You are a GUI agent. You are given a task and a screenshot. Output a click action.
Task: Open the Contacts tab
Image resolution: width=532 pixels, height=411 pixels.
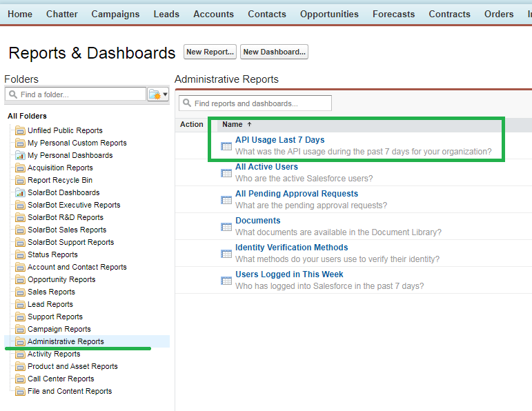point(267,14)
